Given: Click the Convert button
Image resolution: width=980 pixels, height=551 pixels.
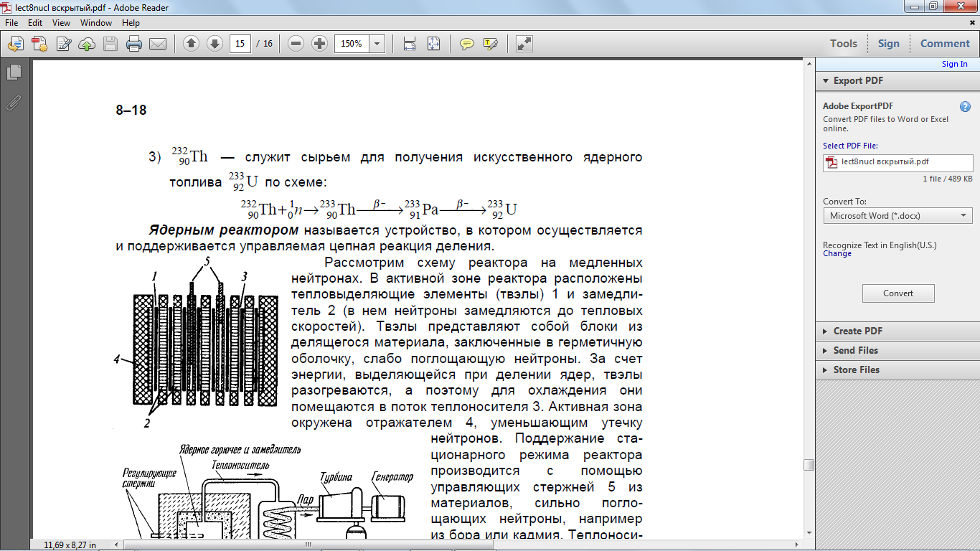Looking at the screenshot, I should click(x=898, y=293).
